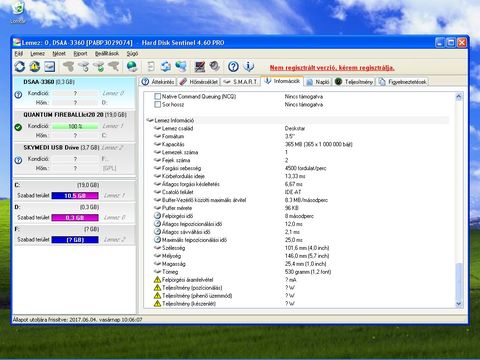Screen dimensions: 480x360
Task: Switch to the Napló tab
Action: point(318,82)
